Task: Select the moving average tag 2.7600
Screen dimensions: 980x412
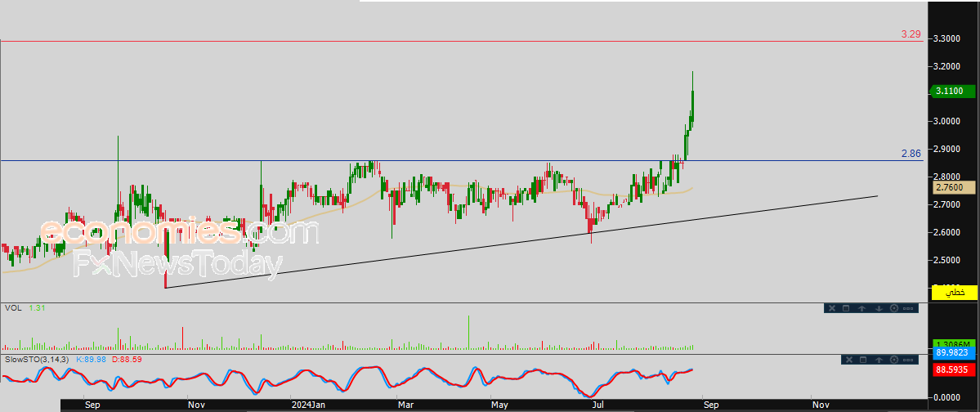Action: pos(954,187)
